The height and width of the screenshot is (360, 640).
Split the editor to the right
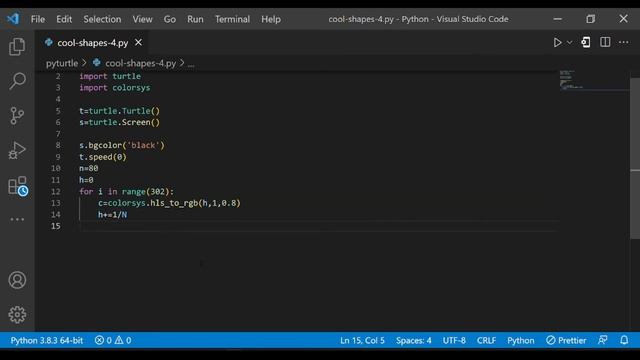pyautogui.click(x=605, y=42)
